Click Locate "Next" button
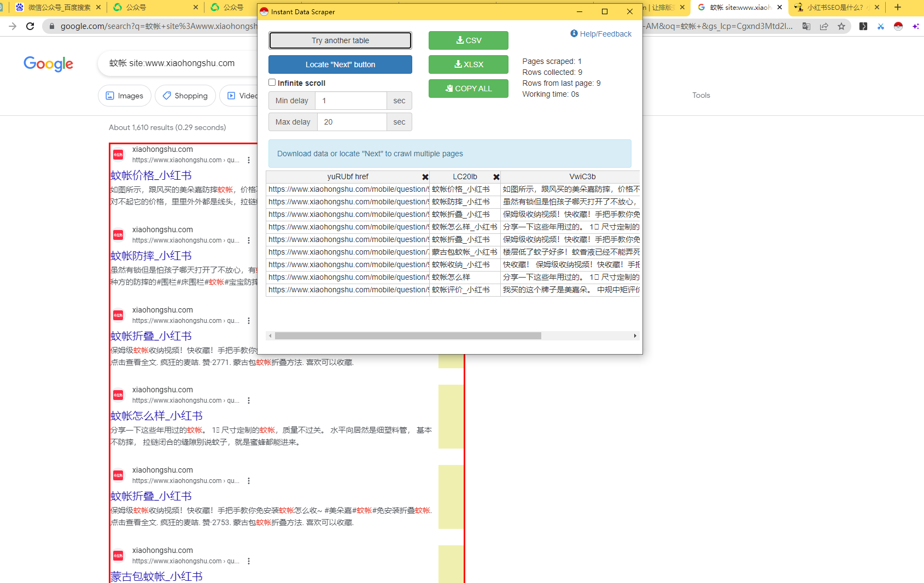 (x=340, y=64)
